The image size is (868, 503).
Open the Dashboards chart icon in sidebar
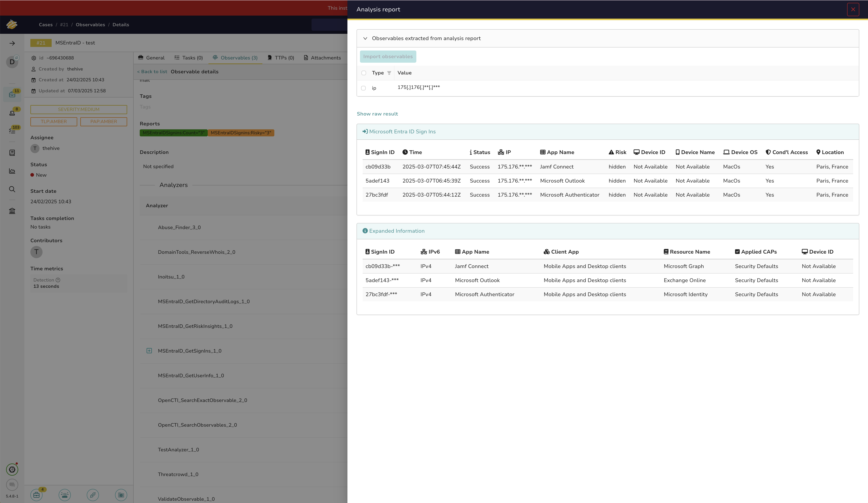point(12,171)
